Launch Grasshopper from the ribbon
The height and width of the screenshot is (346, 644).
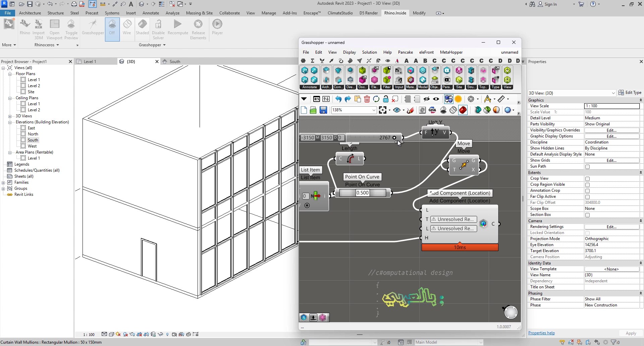point(93,27)
